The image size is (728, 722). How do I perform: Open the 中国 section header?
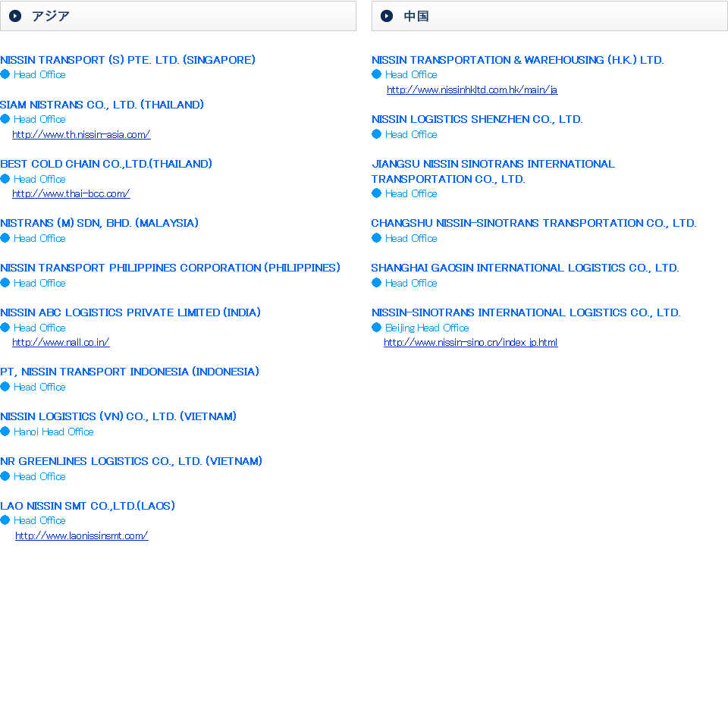click(550, 16)
